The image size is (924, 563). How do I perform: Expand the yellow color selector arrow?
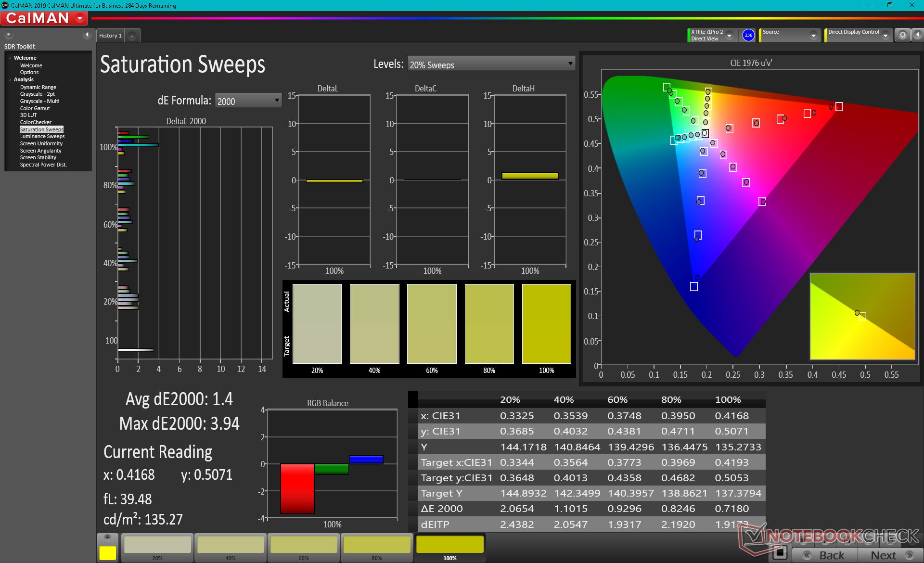[x=107, y=537]
